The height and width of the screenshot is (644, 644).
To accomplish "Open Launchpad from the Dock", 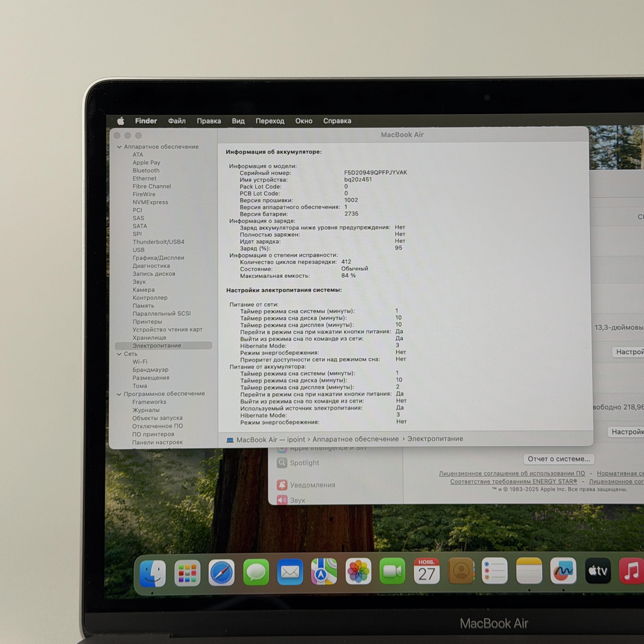I will pos(187,573).
